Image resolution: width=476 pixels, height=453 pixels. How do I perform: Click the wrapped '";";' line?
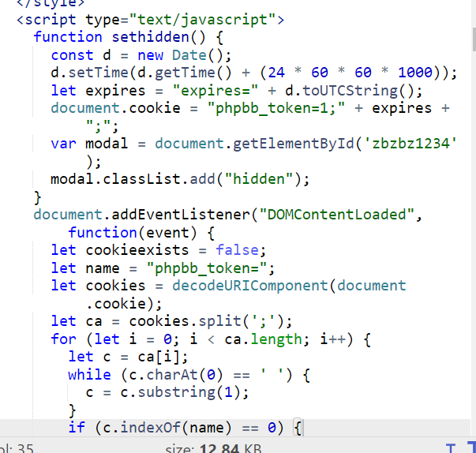pyautogui.click(x=102, y=126)
